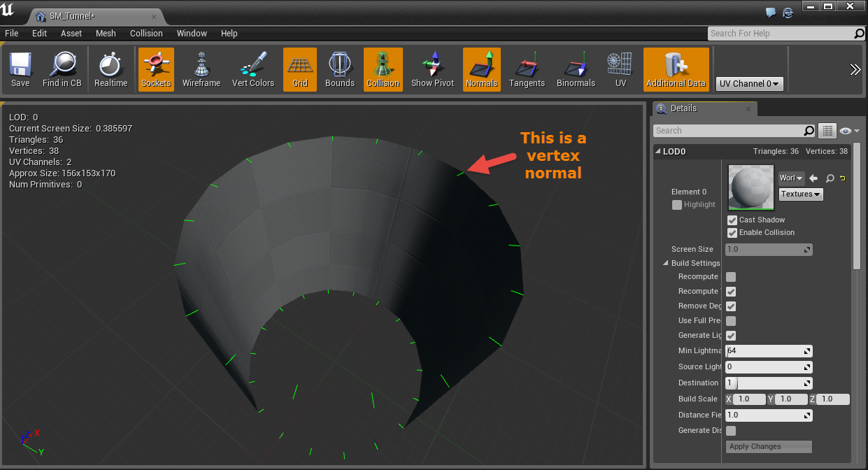The width and height of the screenshot is (868, 470).
Task: Uncheck the Cast Shadow checkbox
Action: (732, 220)
